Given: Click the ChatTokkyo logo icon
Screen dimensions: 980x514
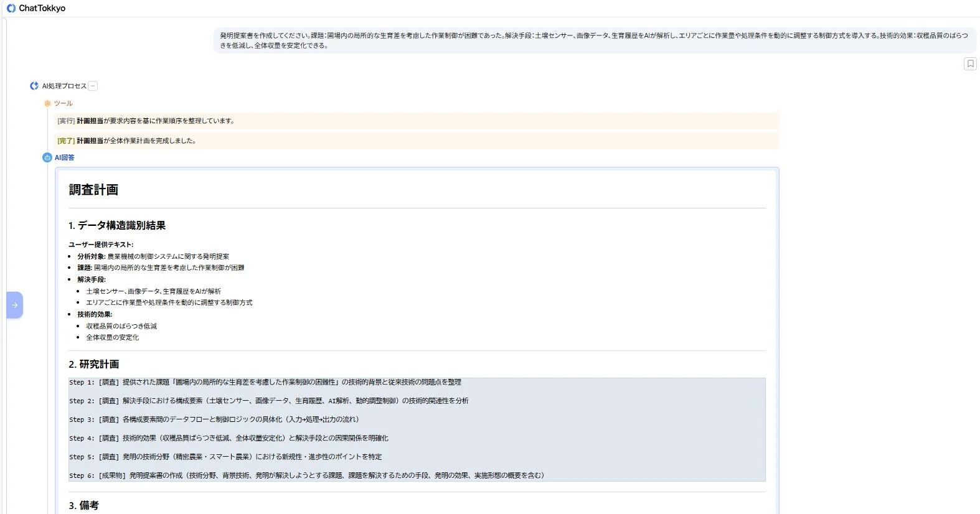Looking at the screenshot, I should pos(11,8).
